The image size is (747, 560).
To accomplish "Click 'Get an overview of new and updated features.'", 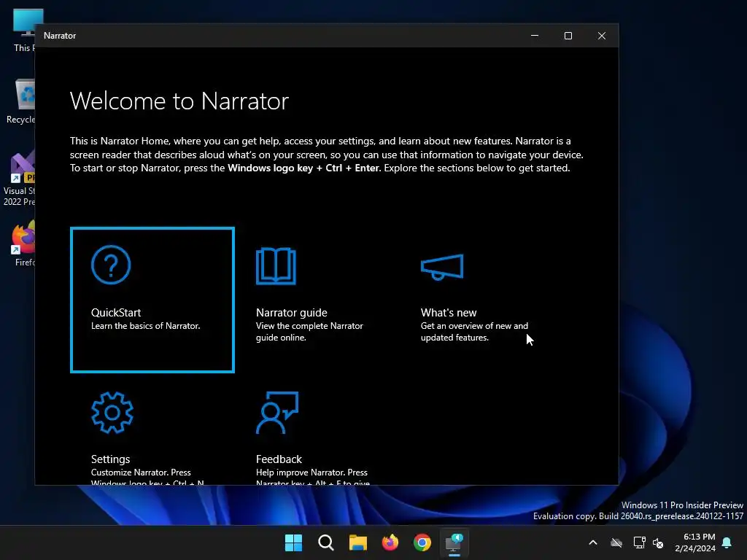I will [474, 332].
